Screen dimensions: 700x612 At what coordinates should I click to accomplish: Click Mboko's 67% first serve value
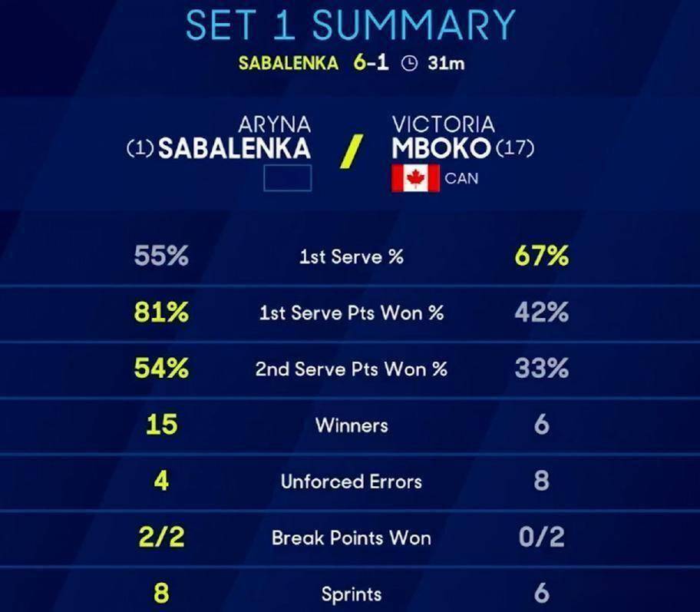(x=541, y=256)
